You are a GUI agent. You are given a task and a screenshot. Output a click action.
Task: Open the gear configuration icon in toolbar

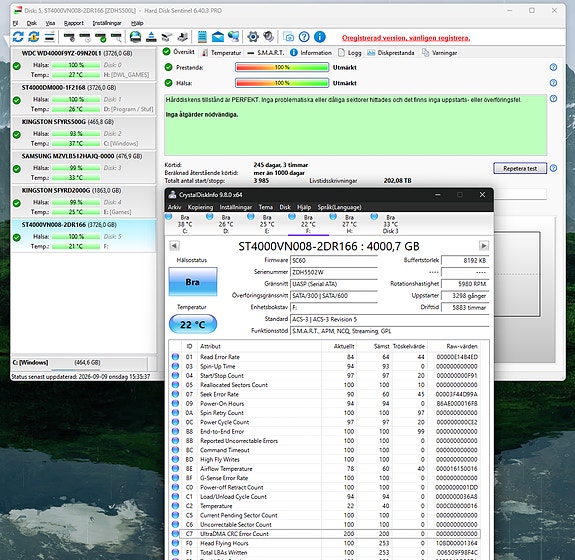click(253, 37)
